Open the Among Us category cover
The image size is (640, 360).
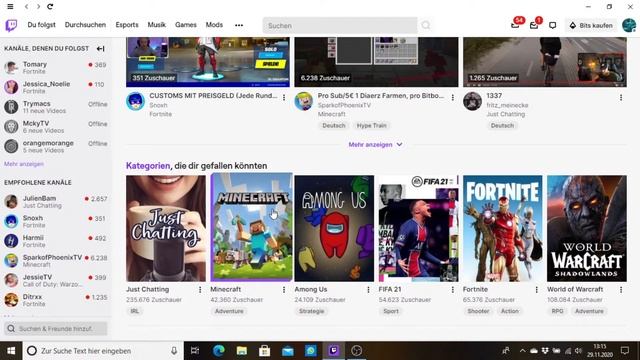coord(334,228)
